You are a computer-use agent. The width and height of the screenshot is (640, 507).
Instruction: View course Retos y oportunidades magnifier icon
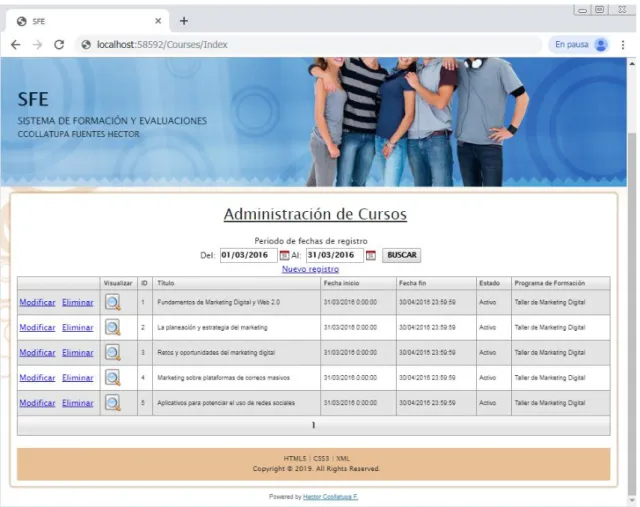pyautogui.click(x=113, y=353)
